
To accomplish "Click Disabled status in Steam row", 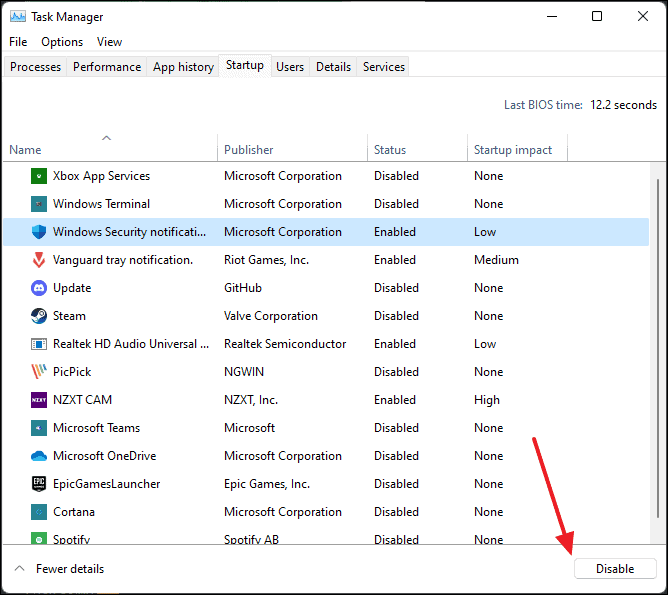I will point(396,316).
